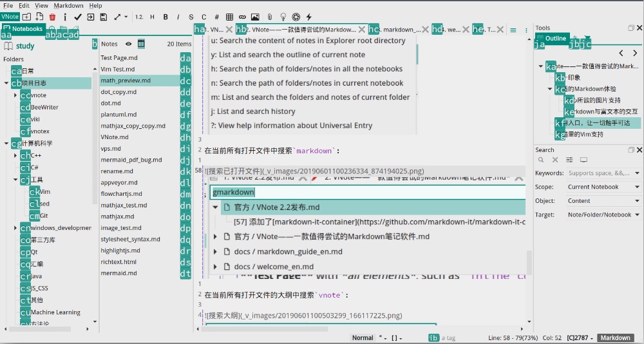Click the insert image toolbar icon
The height and width of the screenshot is (344, 644).
255,17
